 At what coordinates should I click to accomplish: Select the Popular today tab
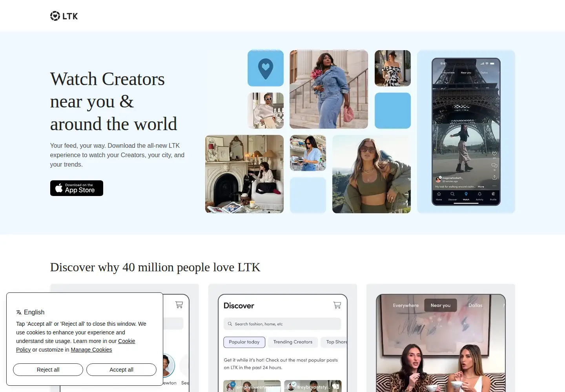pyautogui.click(x=244, y=342)
